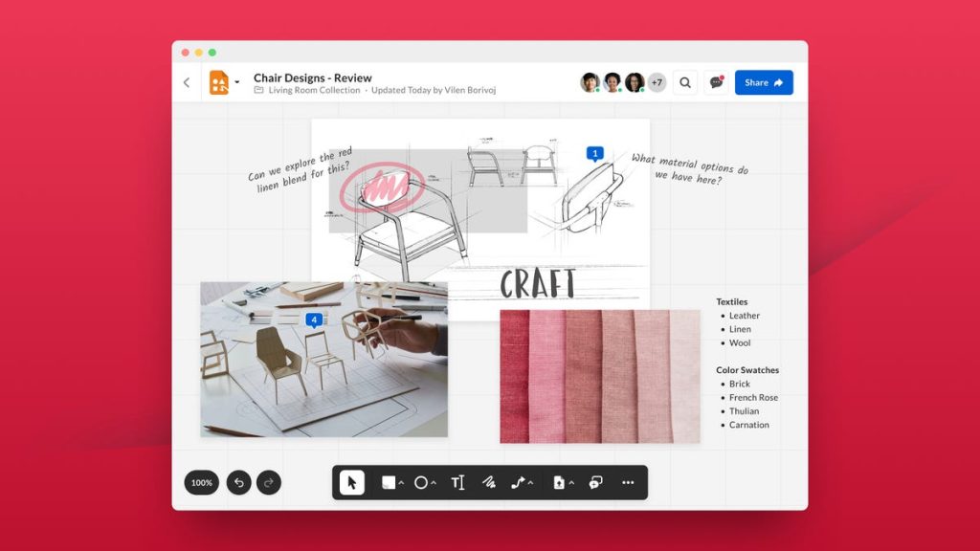The width and height of the screenshot is (980, 551).
Task: Click the upload file tool
Action: [x=559, y=483]
